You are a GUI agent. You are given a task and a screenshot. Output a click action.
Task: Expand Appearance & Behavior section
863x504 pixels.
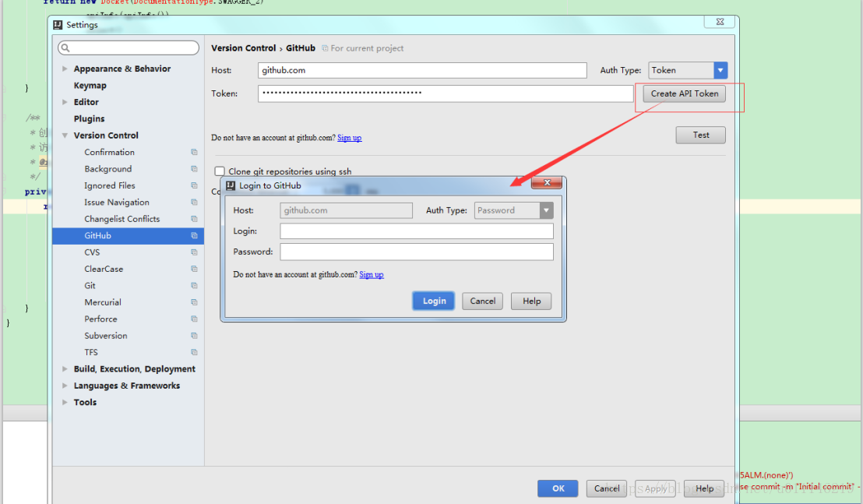pyautogui.click(x=65, y=69)
